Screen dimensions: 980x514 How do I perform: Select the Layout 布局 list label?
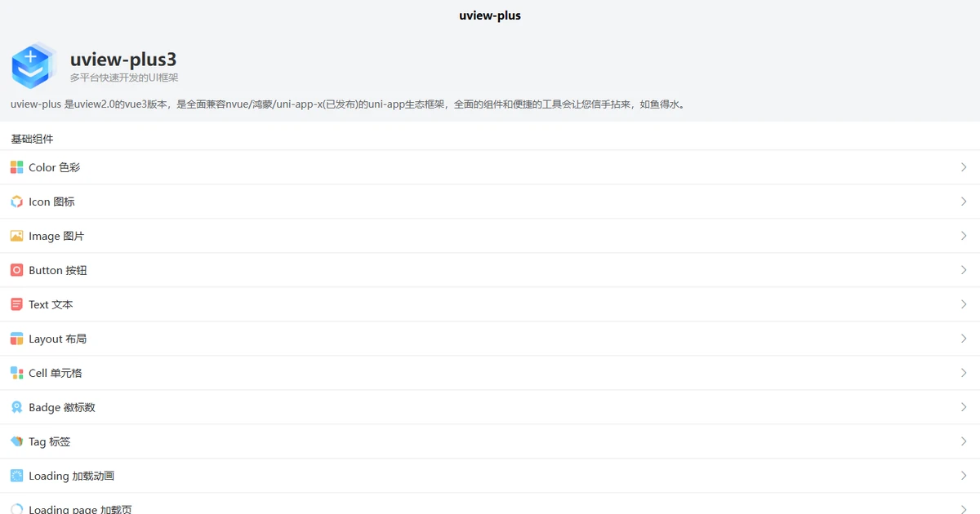pos(57,339)
